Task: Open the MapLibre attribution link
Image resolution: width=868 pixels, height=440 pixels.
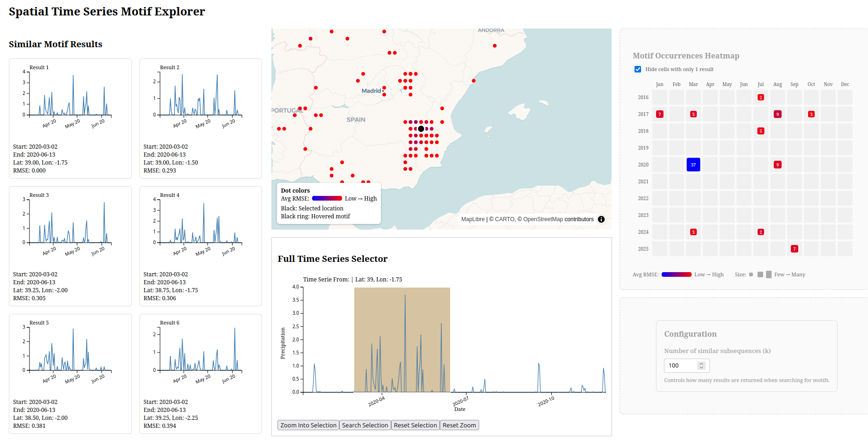Action: [473, 219]
